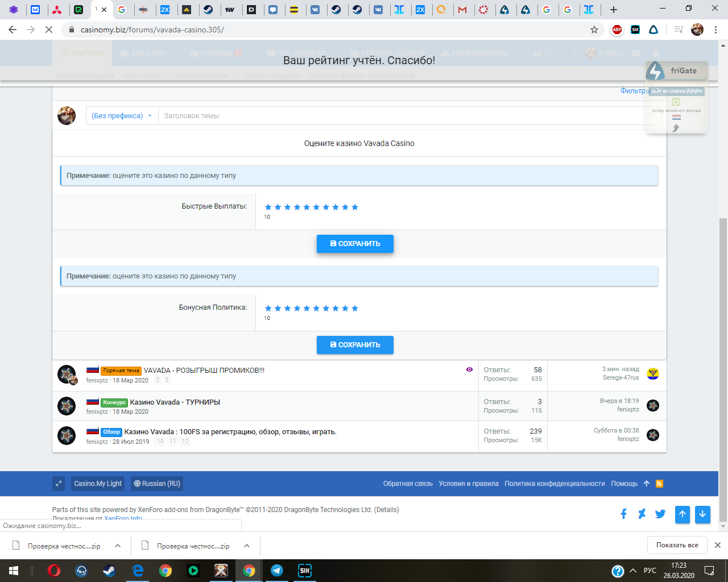
Task: Click the browser vertical scrollbar
Action: [x=723, y=369]
